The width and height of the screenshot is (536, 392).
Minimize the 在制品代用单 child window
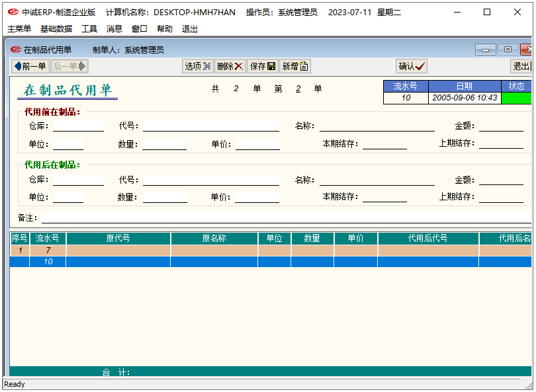click(x=486, y=50)
